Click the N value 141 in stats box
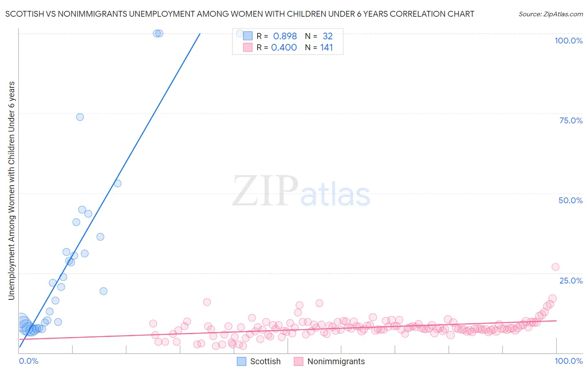 pyautogui.click(x=327, y=47)
